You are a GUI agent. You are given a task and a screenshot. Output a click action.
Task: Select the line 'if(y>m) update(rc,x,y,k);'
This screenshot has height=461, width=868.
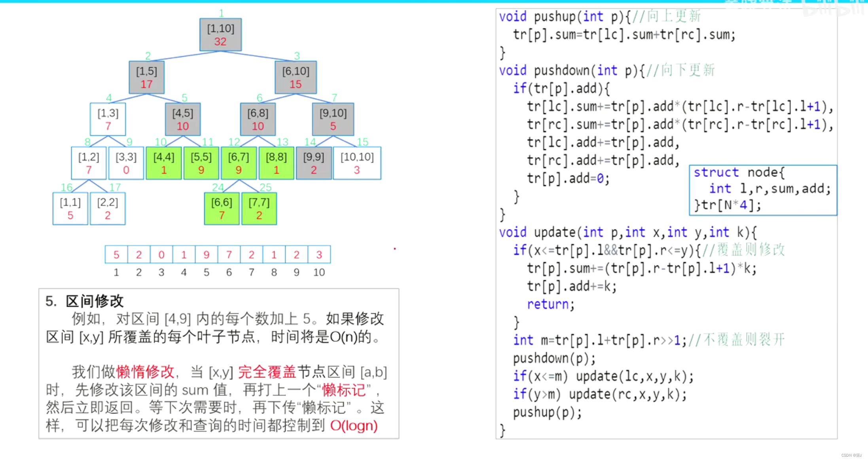point(600,395)
